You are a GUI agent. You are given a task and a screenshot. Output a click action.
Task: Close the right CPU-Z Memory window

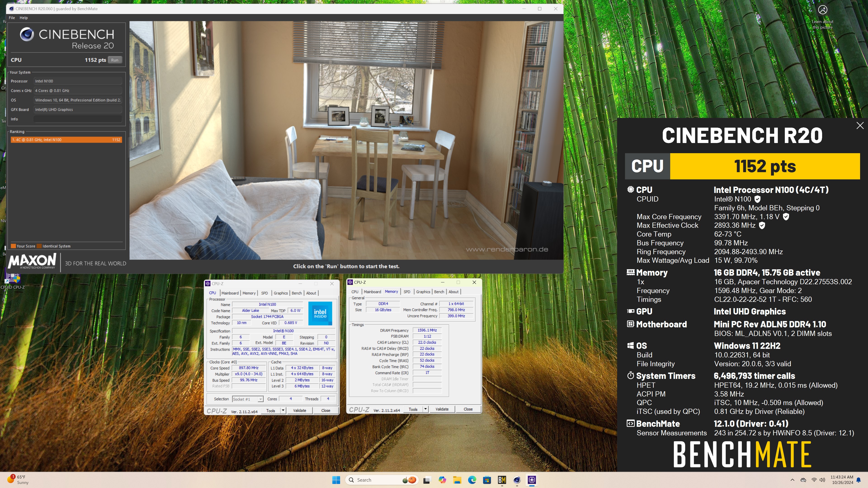(474, 282)
